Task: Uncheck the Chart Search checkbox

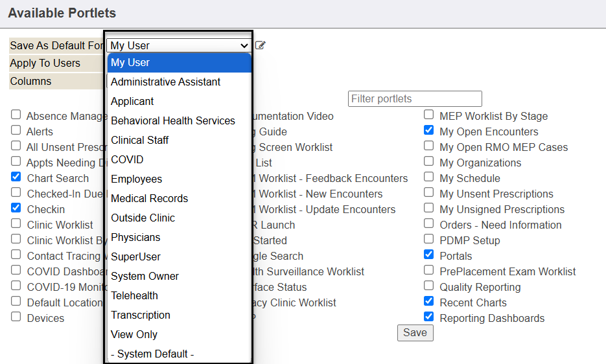Action: tap(16, 177)
